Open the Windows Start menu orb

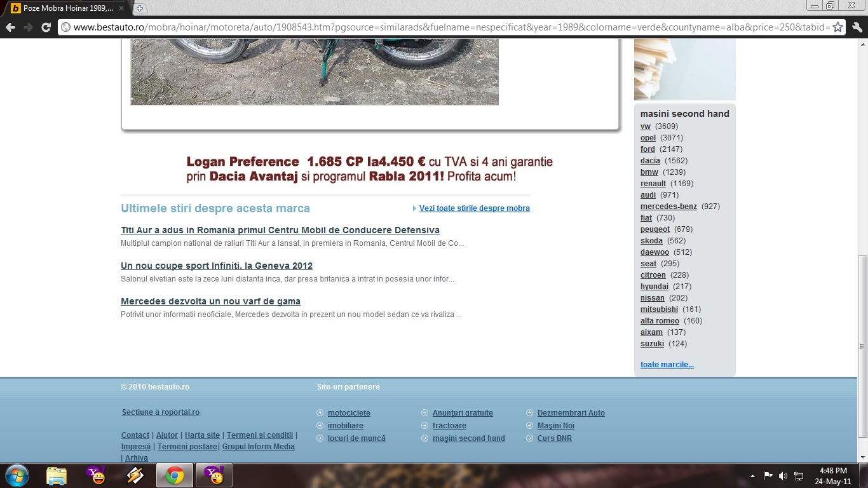click(x=17, y=475)
